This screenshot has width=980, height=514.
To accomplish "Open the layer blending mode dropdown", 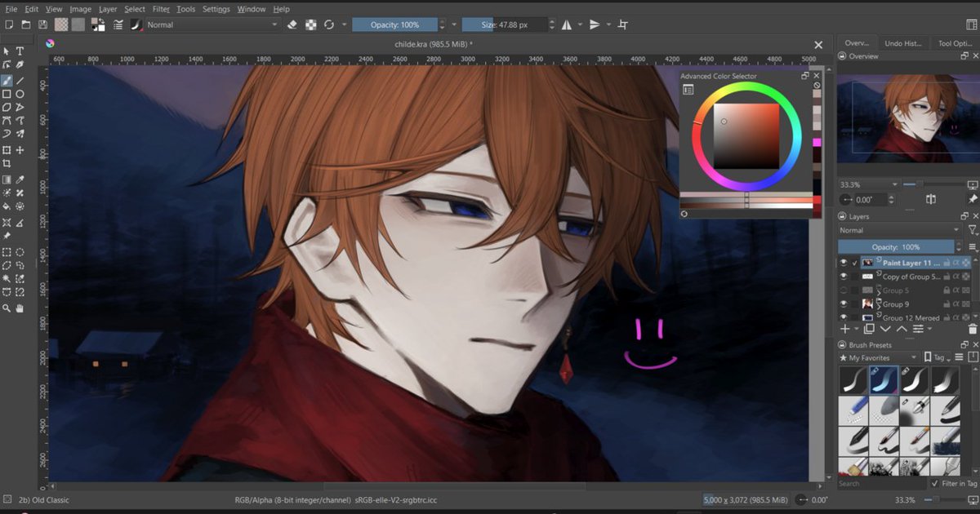I will pyautogui.click(x=900, y=231).
